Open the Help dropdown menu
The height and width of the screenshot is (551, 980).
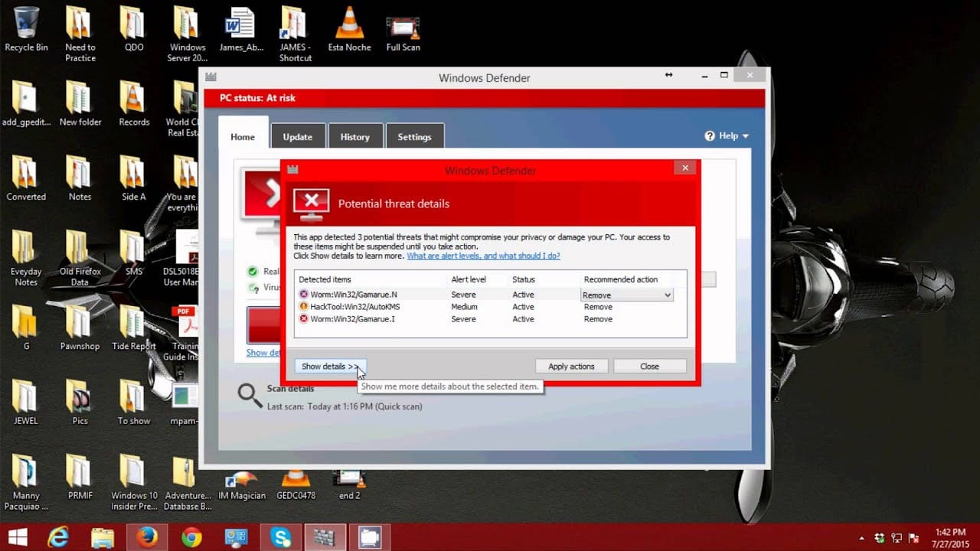tap(727, 135)
